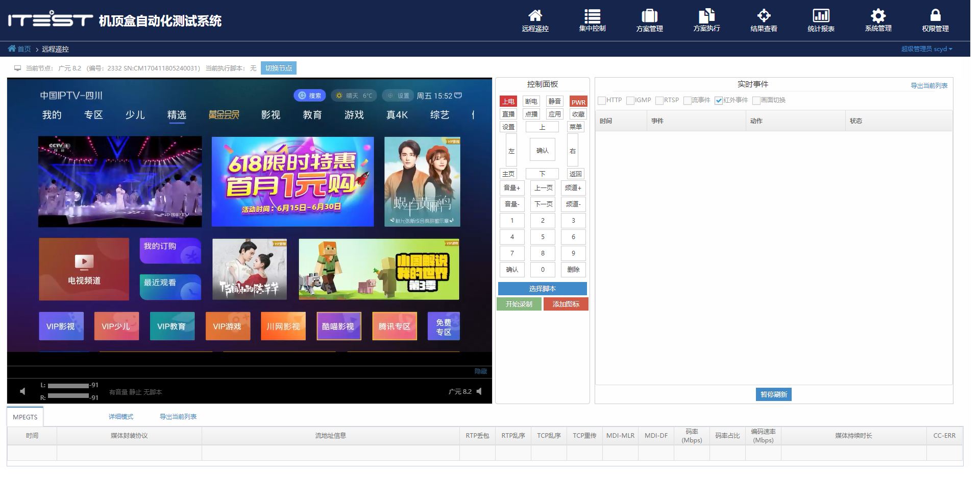Click 首页 in the breadcrumb
The image size is (980, 495).
click(24, 49)
